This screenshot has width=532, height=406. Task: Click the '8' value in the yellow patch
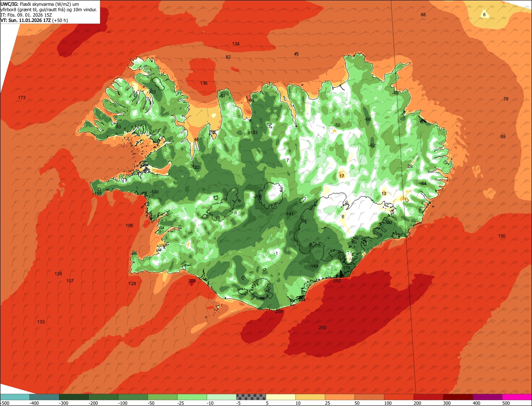tap(484, 15)
